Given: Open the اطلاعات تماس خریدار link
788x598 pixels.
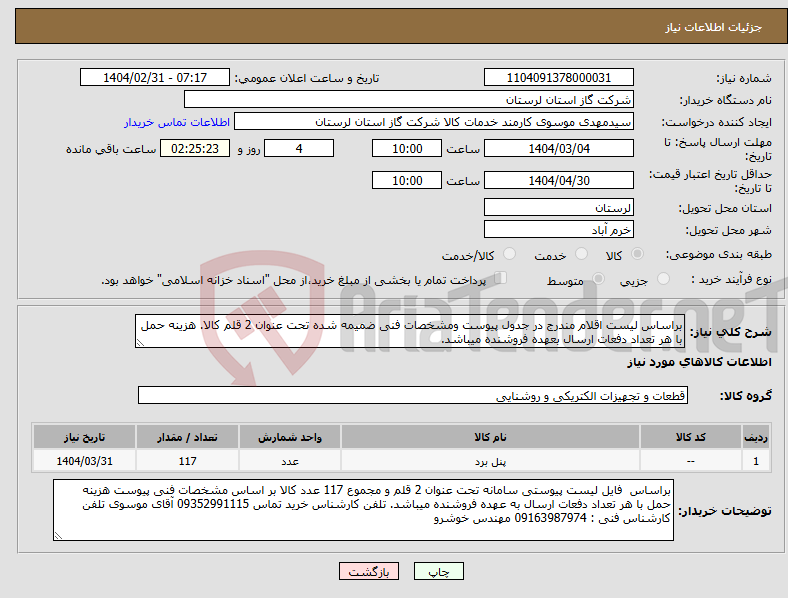Looking at the screenshot, I should coord(177,122).
